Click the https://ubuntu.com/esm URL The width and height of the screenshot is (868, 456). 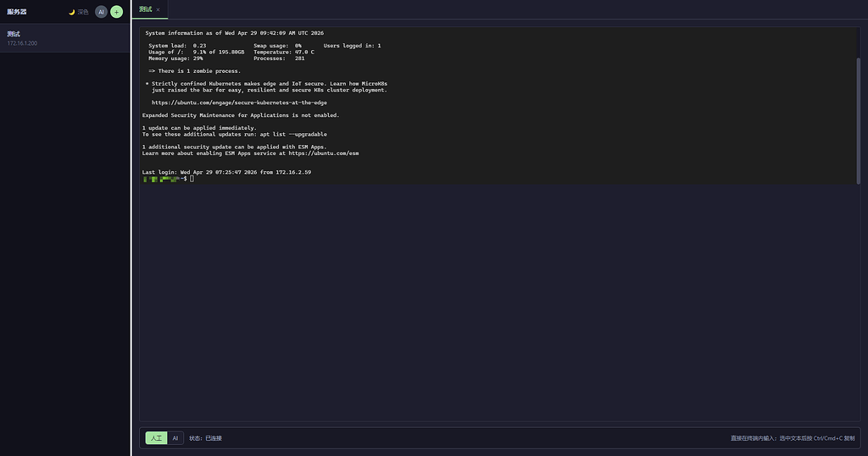pyautogui.click(x=323, y=153)
